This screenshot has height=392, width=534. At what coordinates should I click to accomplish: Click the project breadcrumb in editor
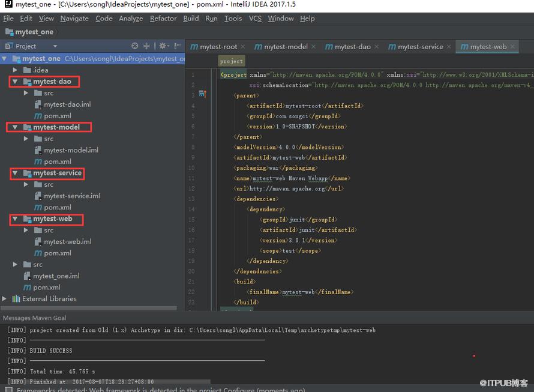pos(231,61)
